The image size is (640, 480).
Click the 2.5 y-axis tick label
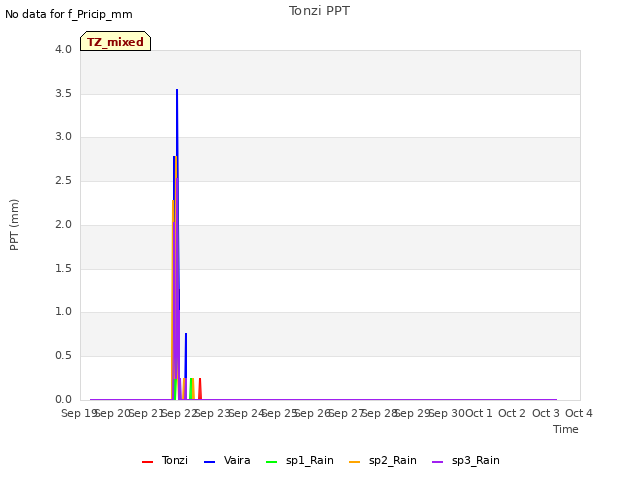click(x=63, y=180)
